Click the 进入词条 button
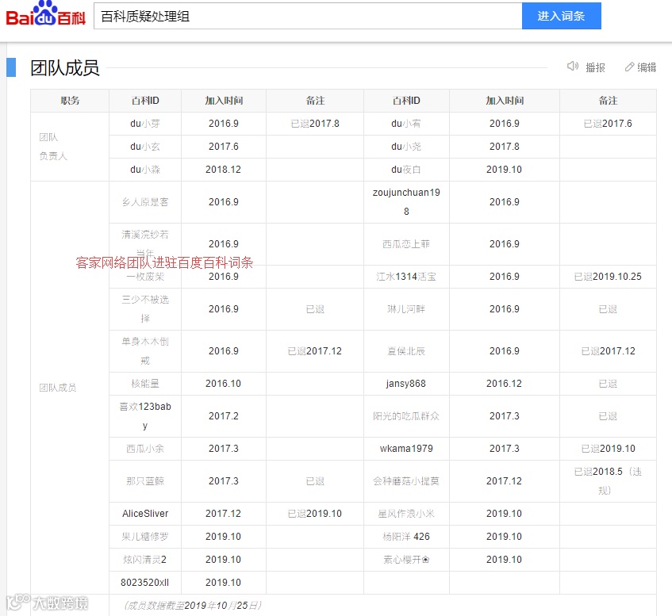The height and width of the screenshot is (616, 672). point(562,16)
